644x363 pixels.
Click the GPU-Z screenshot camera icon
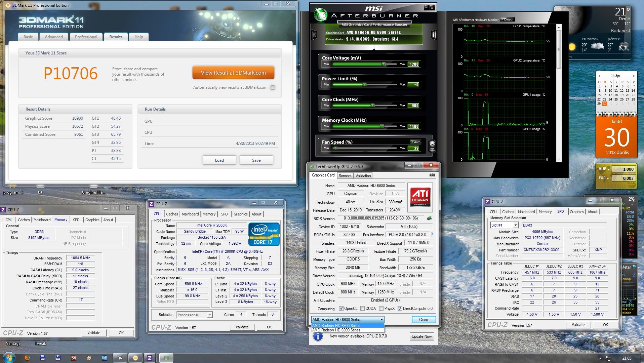[432, 175]
